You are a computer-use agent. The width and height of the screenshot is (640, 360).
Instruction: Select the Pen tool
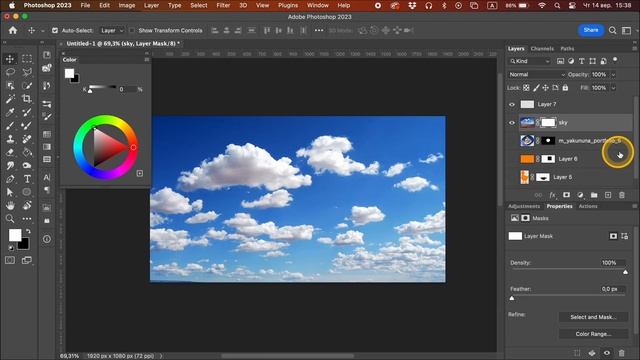pyautogui.click(x=10, y=179)
